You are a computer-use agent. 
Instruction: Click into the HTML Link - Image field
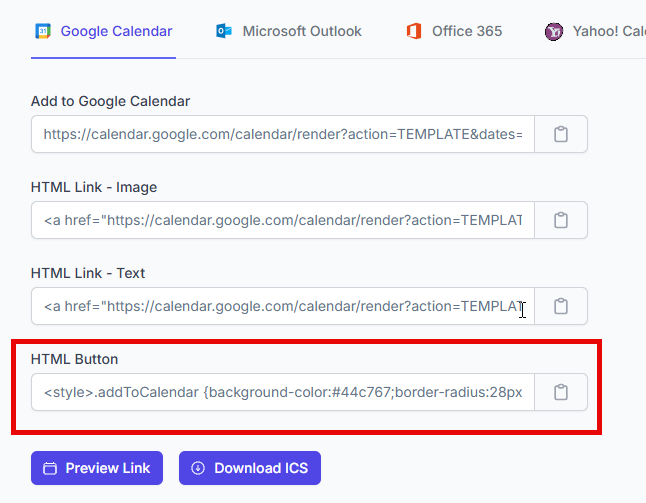point(282,220)
